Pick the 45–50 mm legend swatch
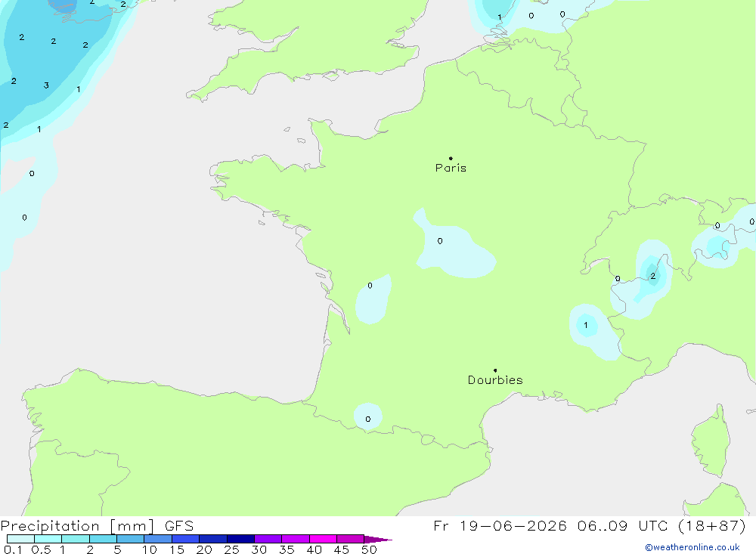This screenshot has width=756, height=554. (351, 539)
